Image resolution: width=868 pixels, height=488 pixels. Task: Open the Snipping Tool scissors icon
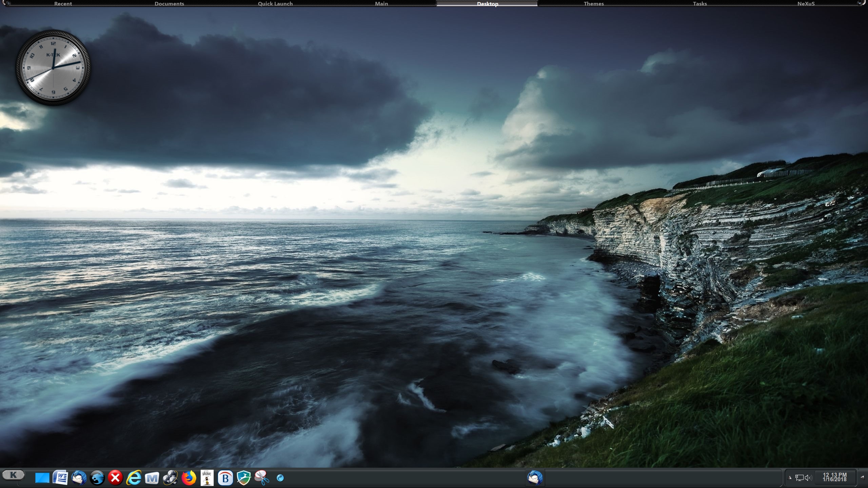click(262, 478)
